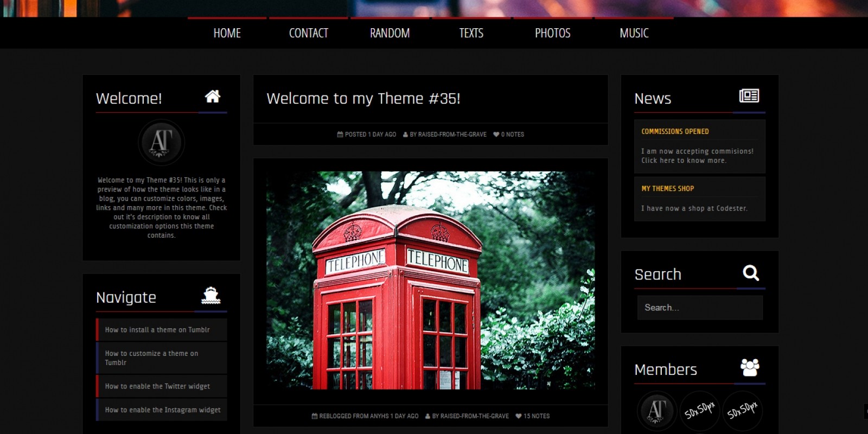This screenshot has height=434, width=868.
Task: Open 'How to enable the Instagram widget'
Action: click(162, 410)
